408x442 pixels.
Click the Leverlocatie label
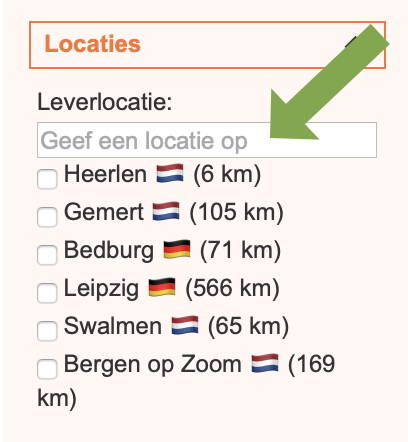[105, 102]
